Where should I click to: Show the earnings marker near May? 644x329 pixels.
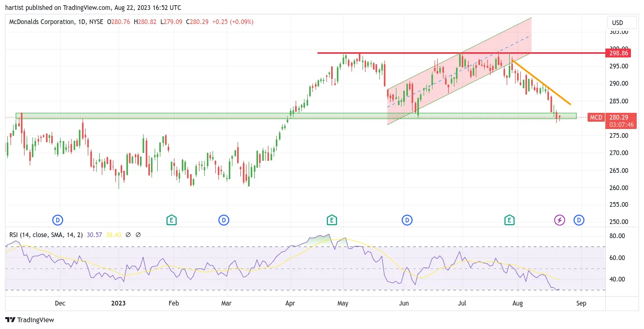[331, 220]
